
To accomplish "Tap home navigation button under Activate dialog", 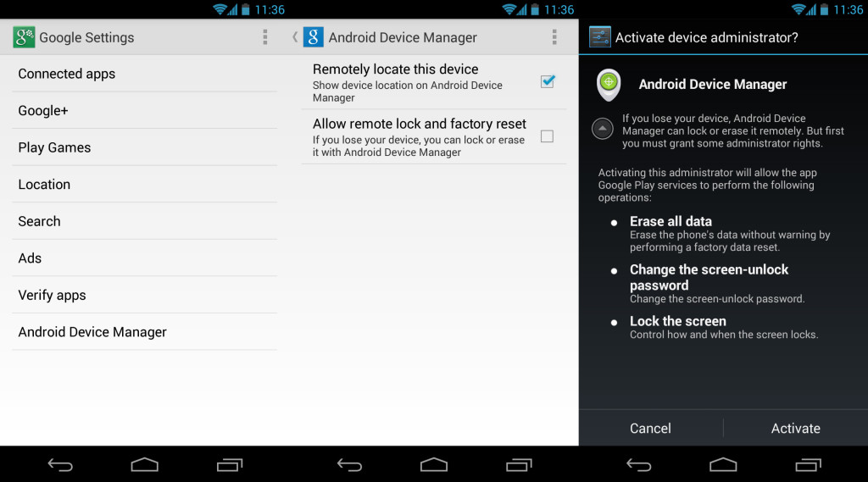I will point(723,465).
